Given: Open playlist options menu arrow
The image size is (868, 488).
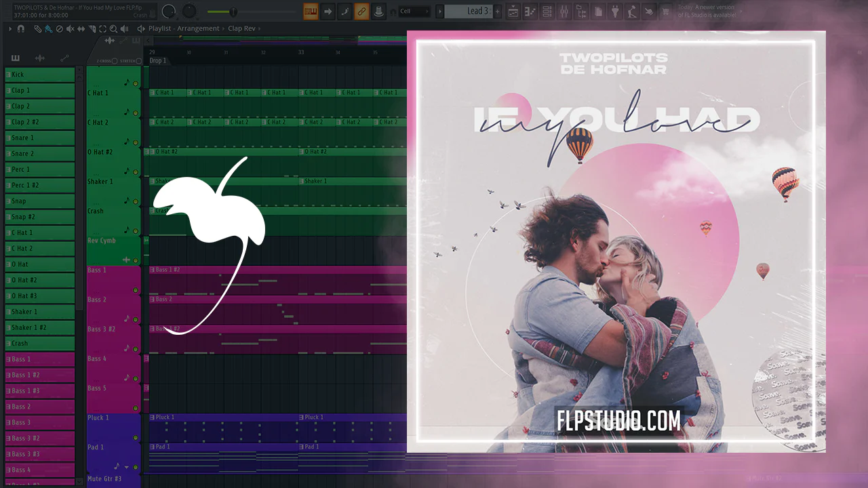Looking at the screenshot, I should (x=10, y=29).
